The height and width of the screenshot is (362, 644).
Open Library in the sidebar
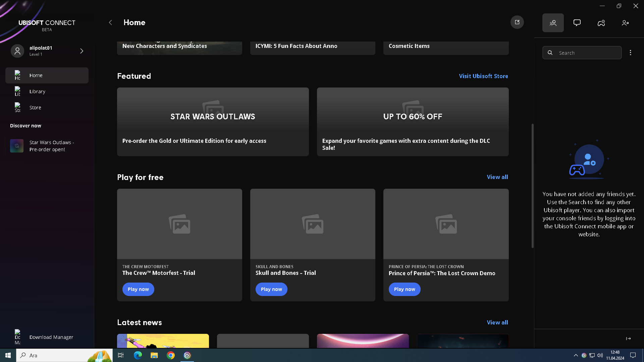[47, 92]
